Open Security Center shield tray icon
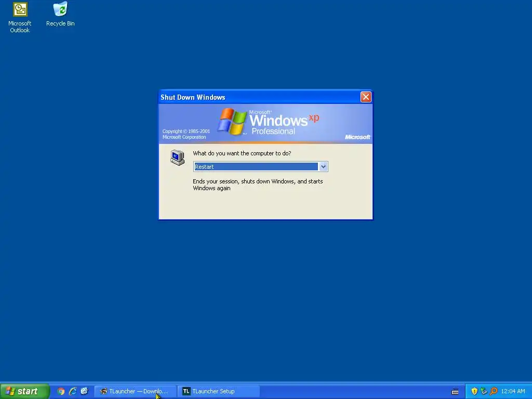 click(x=474, y=391)
